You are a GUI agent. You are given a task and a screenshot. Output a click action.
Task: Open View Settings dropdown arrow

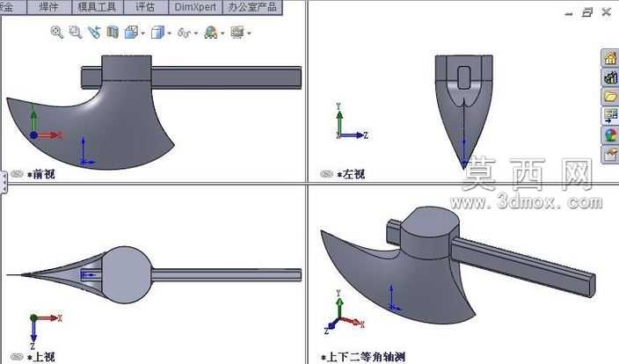pos(249,33)
